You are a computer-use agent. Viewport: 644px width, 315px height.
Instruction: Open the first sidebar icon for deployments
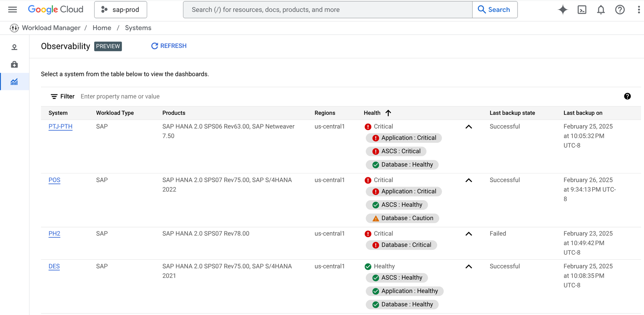coord(14,47)
